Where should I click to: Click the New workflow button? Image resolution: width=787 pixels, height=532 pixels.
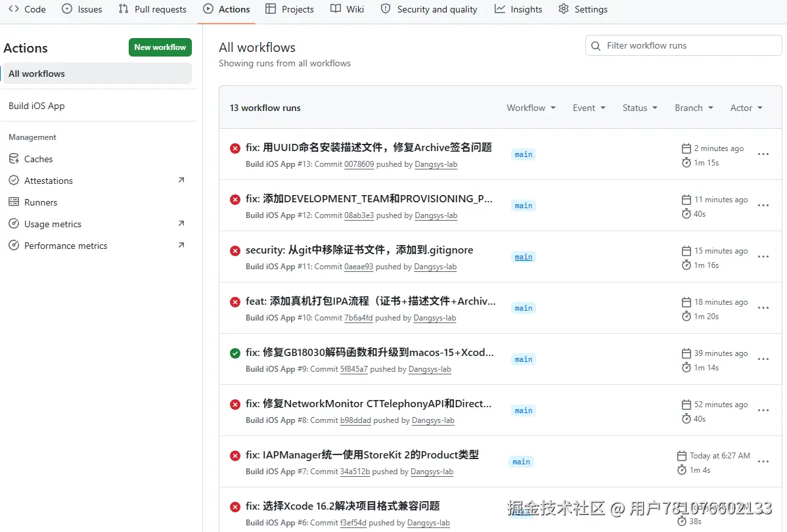pyautogui.click(x=160, y=47)
